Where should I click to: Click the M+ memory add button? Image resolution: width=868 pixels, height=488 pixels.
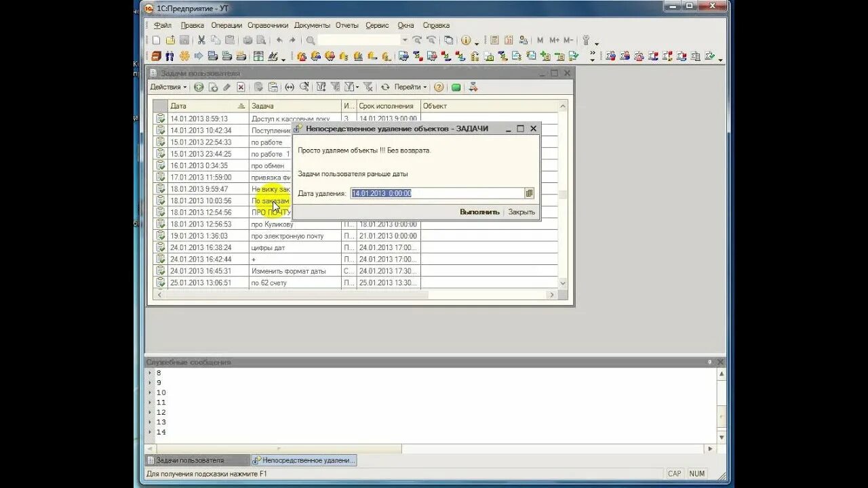coord(554,40)
